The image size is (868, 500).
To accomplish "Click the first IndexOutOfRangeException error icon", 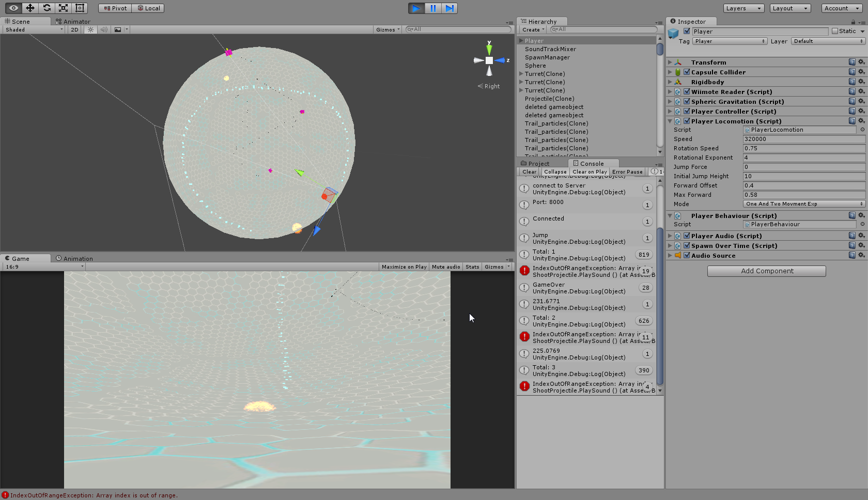I will (x=524, y=270).
